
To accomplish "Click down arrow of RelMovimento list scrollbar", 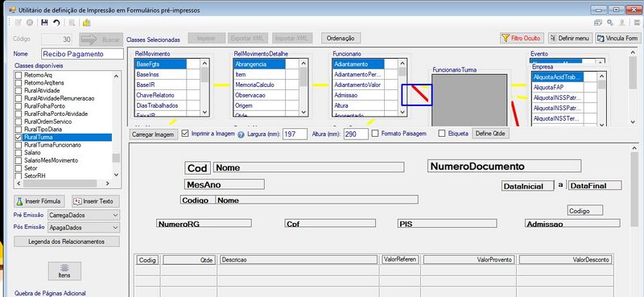I will click(204, 112).
